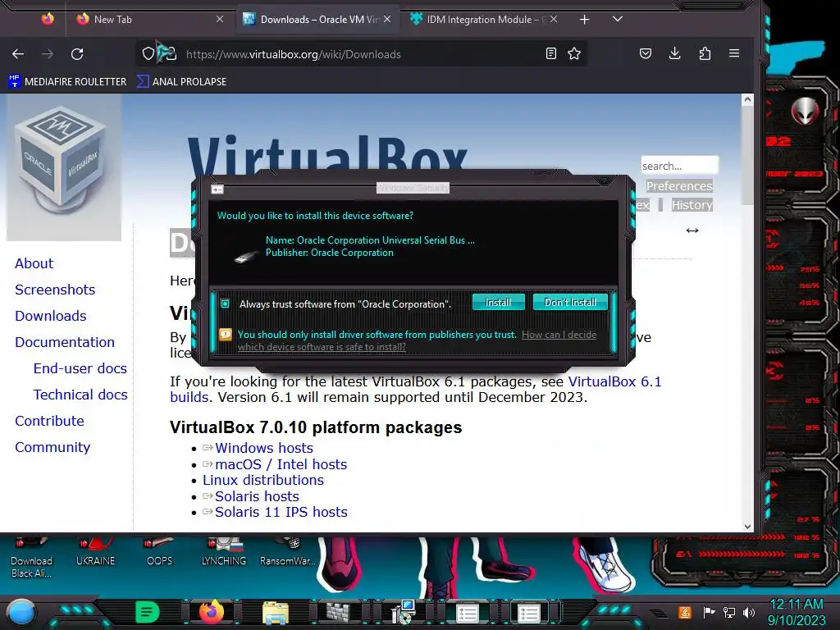Screen dimensions: 840x630
Task: Open the taskbar clock and date
Action: click(x=796, y=612)
